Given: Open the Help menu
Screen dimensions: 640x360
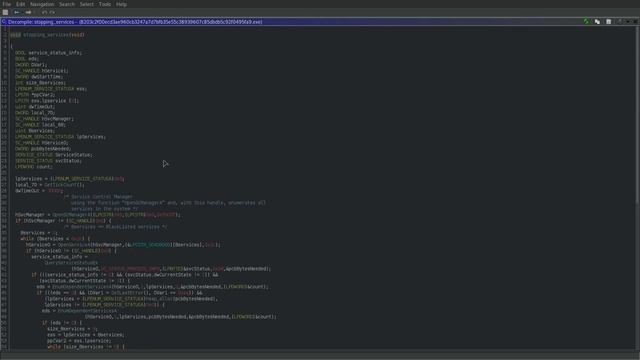Looking at the screenshot, I should 121,4.
